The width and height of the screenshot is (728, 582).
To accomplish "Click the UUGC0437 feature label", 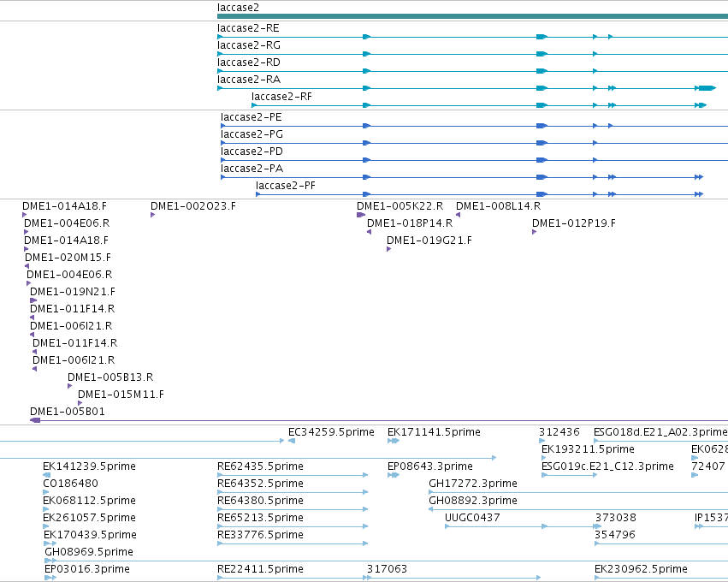I will pyautogui.click(x=472, y=519).
